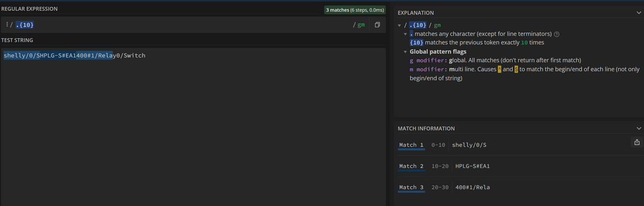Click the '{10}' quantifier token in explanation
This screenshot has width=644, height=206.
[x=416, y=42]
